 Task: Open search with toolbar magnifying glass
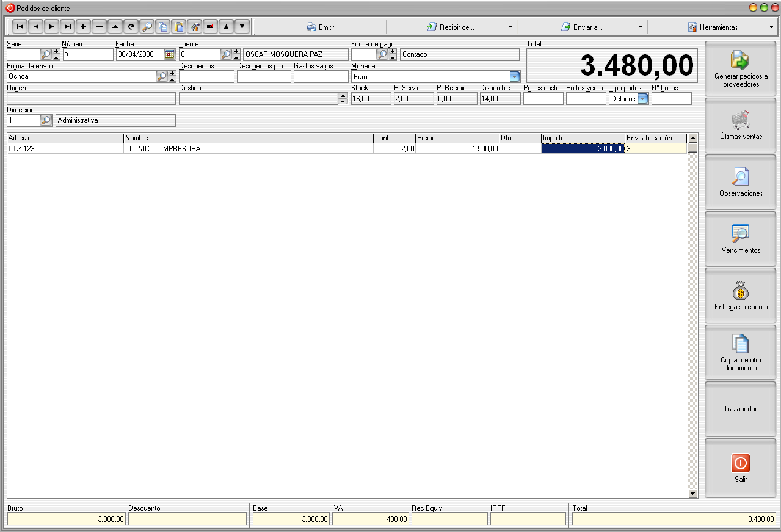tap(147, 27)
